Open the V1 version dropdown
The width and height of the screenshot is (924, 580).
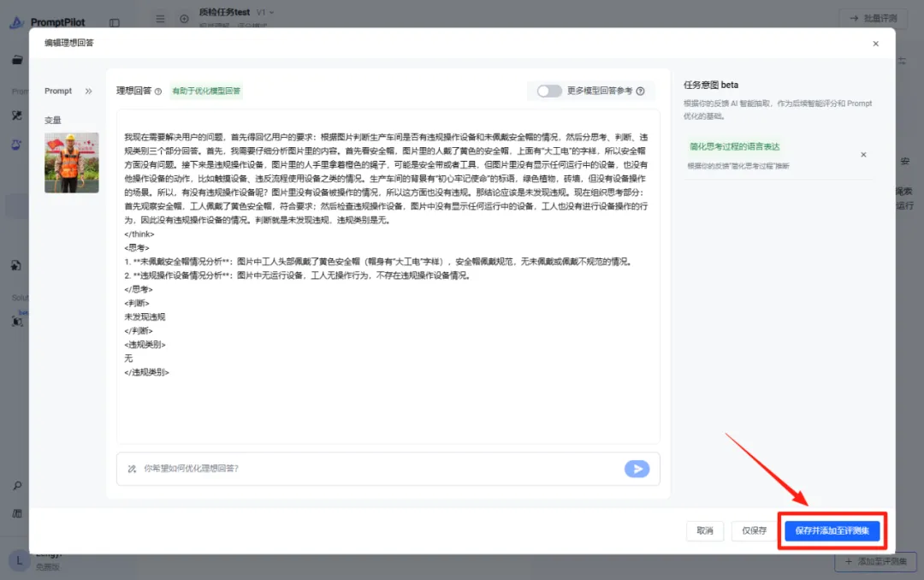click(265, 12)
